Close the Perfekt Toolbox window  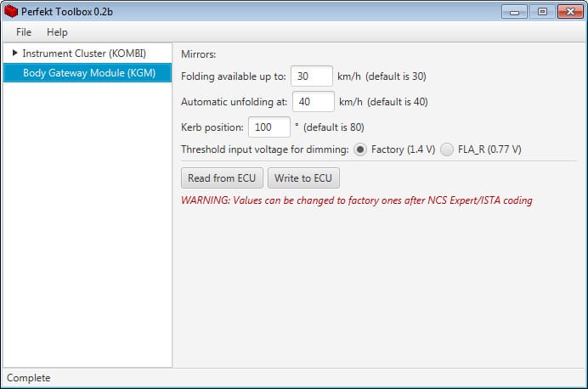pos(568,11)
